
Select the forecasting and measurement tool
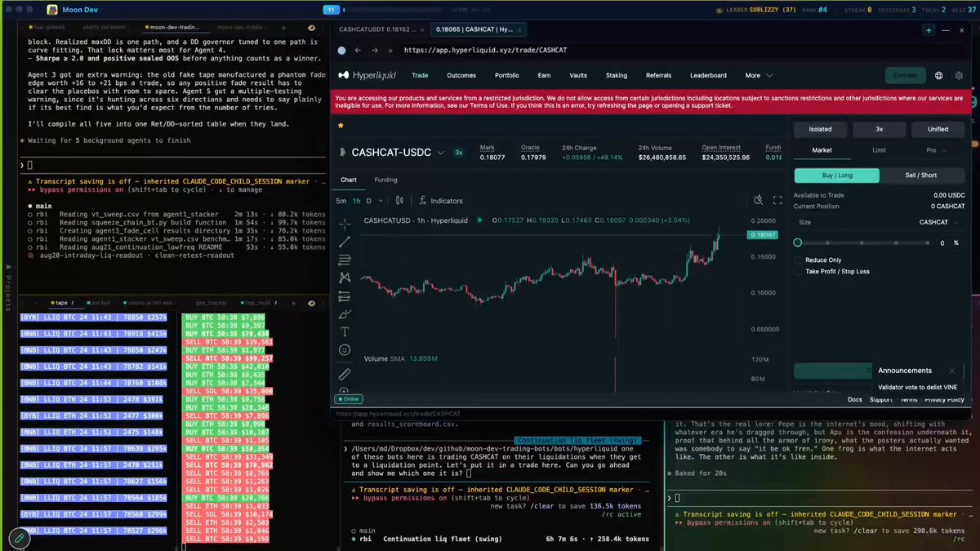point(345,295)
